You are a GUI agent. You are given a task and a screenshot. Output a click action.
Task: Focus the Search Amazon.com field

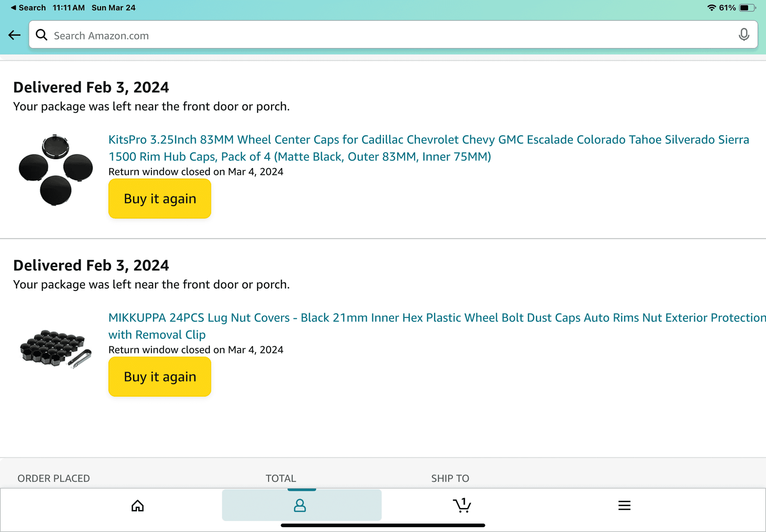coord(393,35)
